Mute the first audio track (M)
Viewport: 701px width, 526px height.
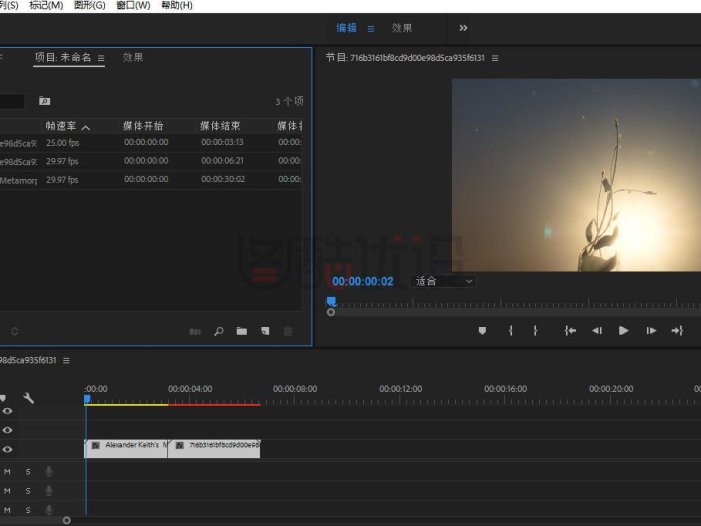tap(7, 471)
